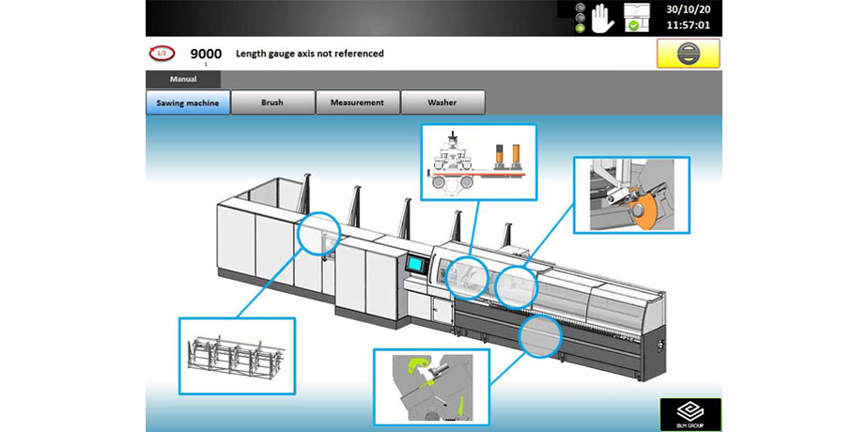Open the green unloading arm detail thumbnail
The height and width of the screenshot is (432, 868).
click(430, 387)
